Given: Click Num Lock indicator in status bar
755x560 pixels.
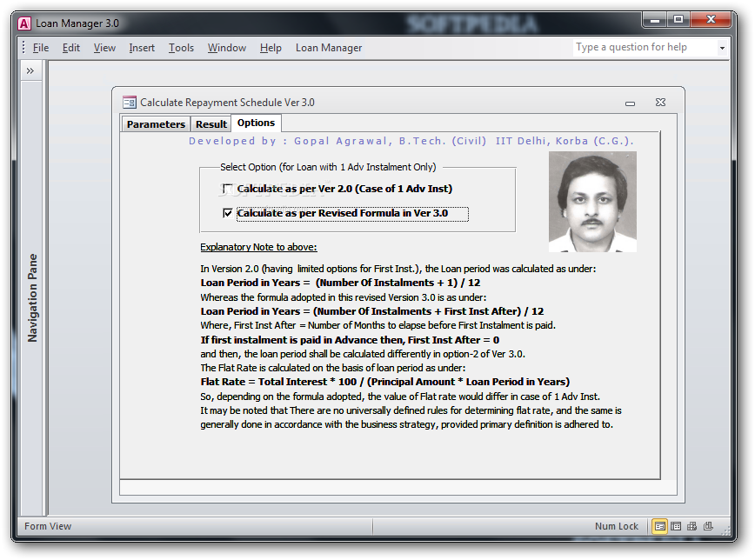Looking at the screenshot, I should coord(617,526).
